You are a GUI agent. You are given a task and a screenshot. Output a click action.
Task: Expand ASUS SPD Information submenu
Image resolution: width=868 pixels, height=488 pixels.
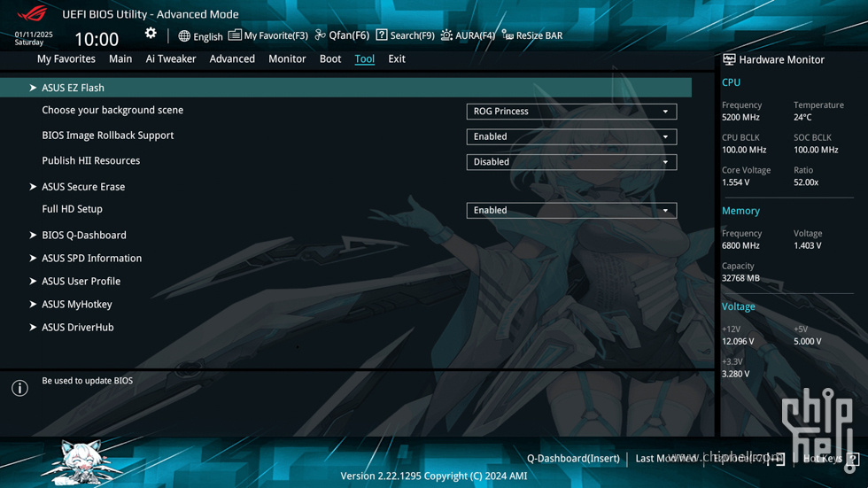point(91,259)
